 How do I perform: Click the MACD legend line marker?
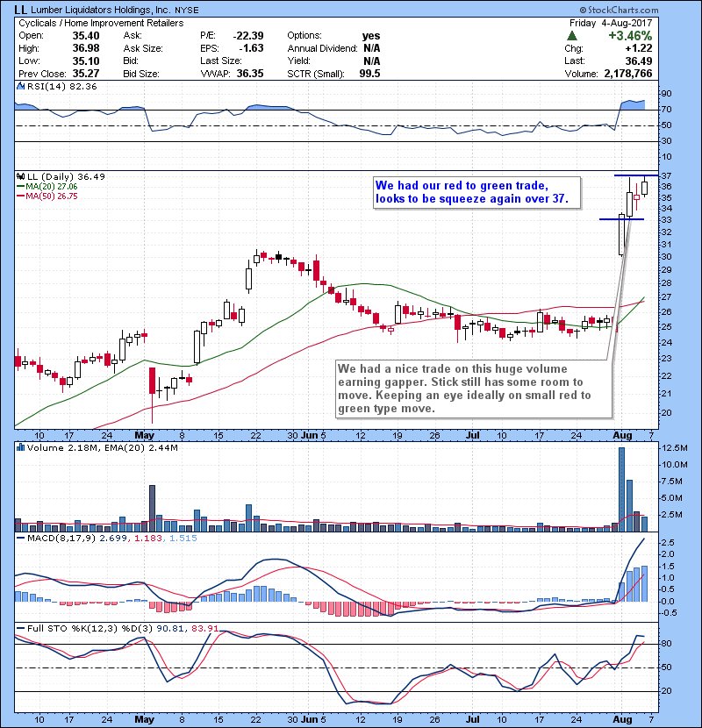(20, 539)
